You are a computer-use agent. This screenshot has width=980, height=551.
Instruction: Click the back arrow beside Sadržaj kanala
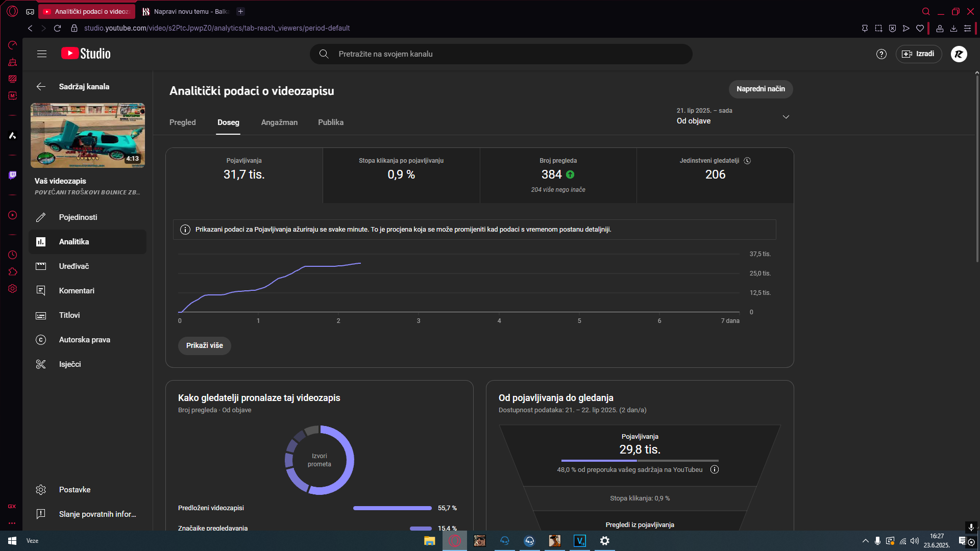tap(41, 87)
